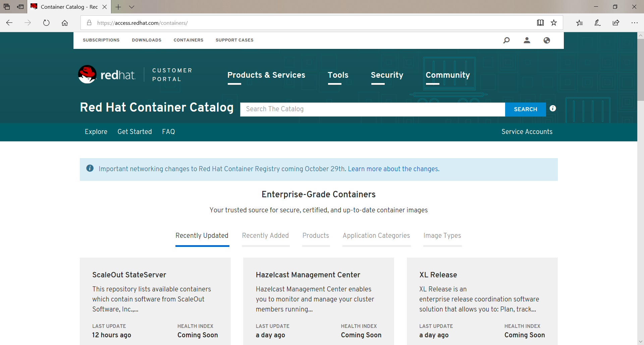
Task: Select the Image Types tab
Action: 442,235
